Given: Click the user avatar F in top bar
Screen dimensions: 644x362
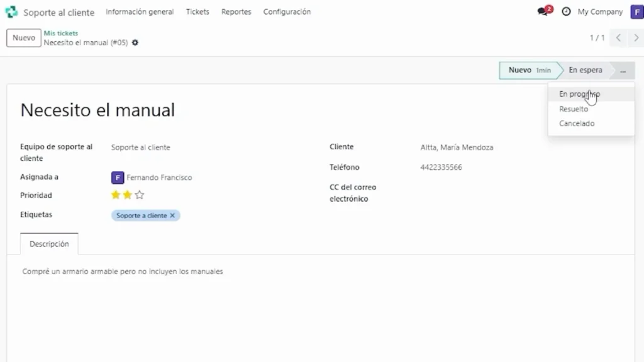Looking at the screenshot, I should click(636, 12).
